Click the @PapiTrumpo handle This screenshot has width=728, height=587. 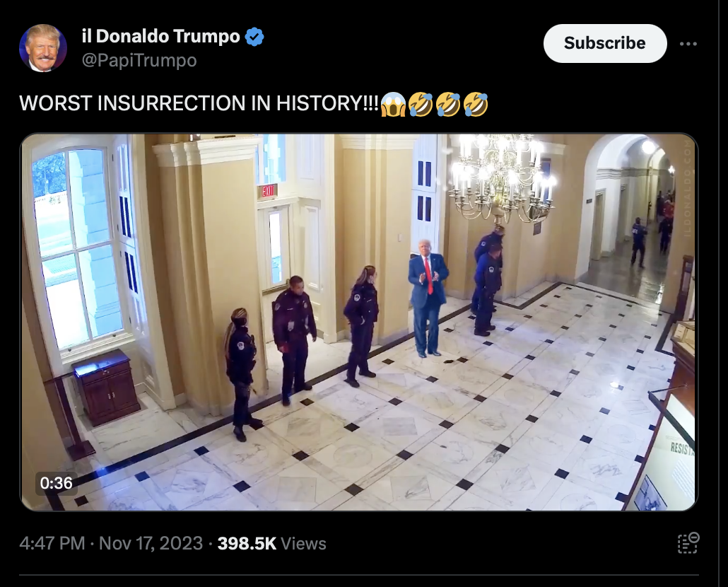139,60
